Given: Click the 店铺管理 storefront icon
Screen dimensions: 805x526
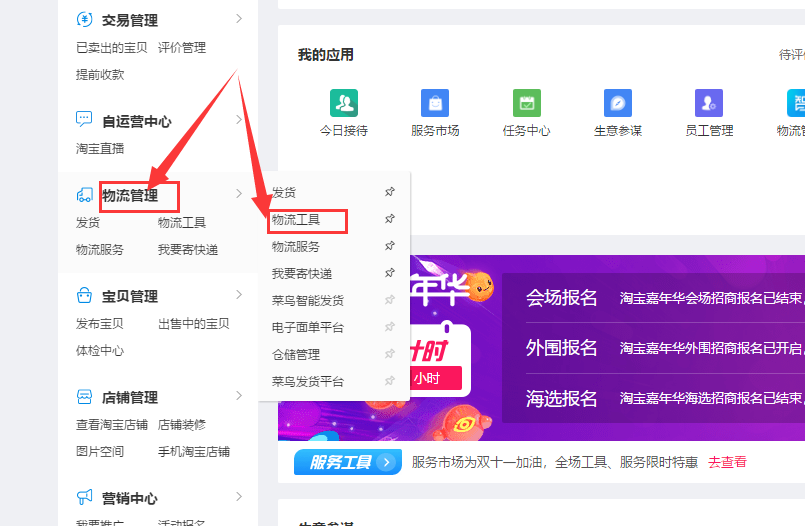Looking at the screenshot, I should pos(84,397).
